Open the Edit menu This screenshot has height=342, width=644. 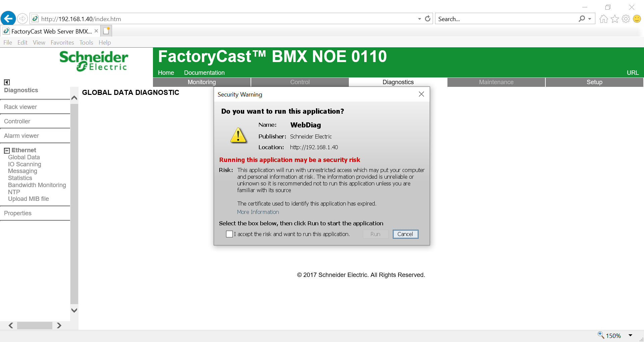pos(22,43)
